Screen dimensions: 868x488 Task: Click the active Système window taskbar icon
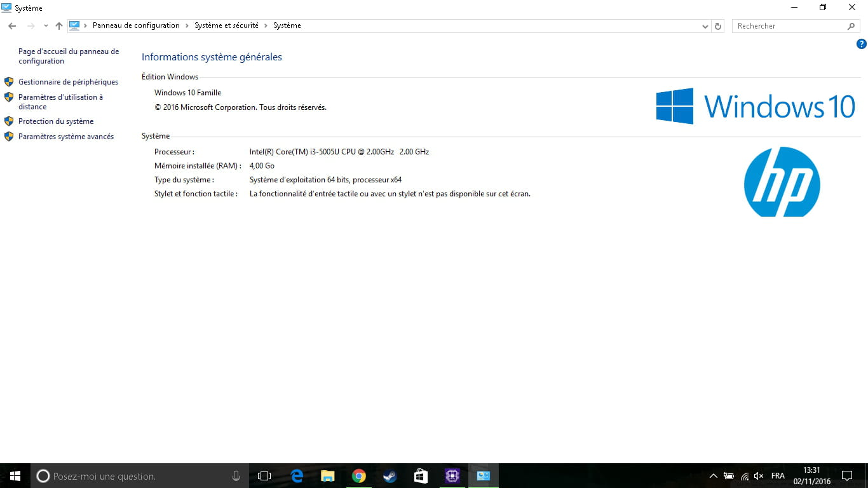click(x=483, y=476)
